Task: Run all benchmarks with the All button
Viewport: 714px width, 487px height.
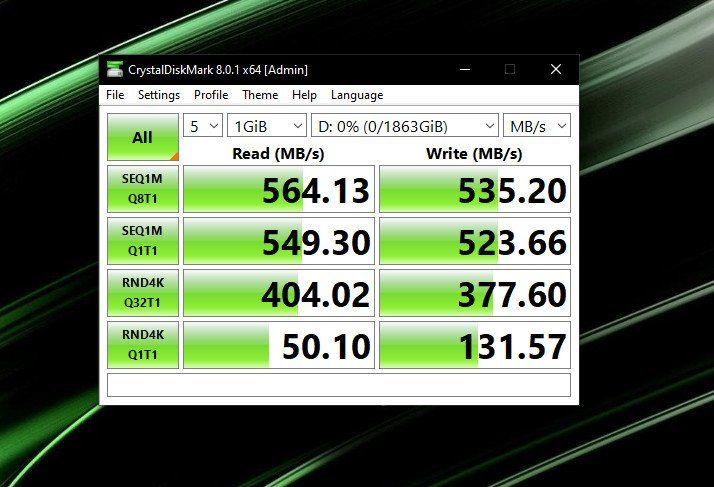Action: (x=143, y=137)
